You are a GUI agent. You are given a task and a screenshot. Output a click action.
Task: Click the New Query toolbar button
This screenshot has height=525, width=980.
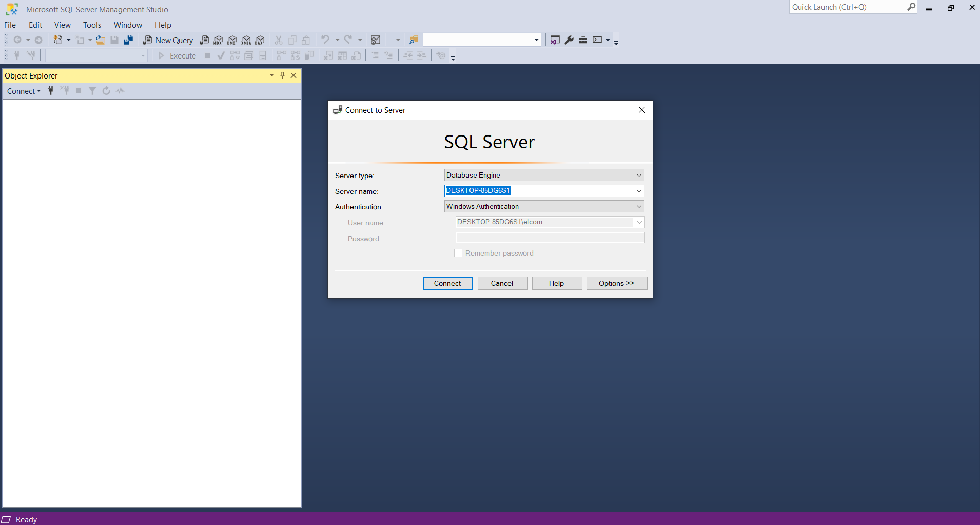click(168, 40)
